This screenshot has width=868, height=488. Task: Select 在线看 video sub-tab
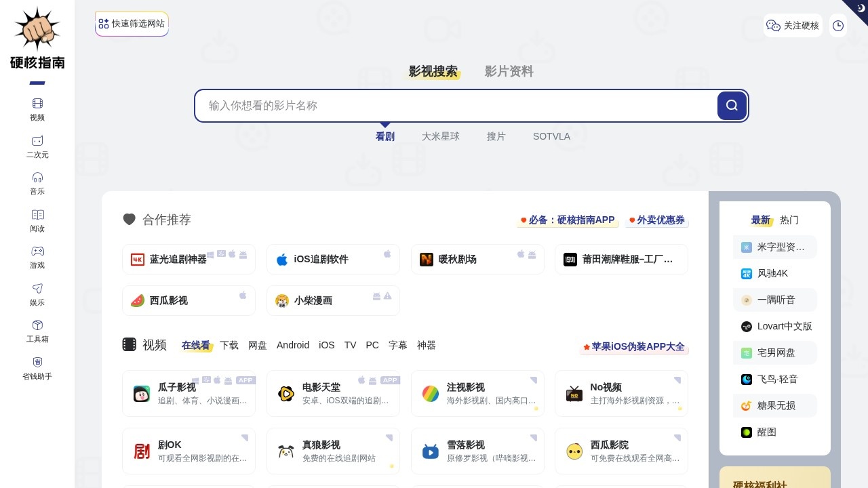click(196, 345)
